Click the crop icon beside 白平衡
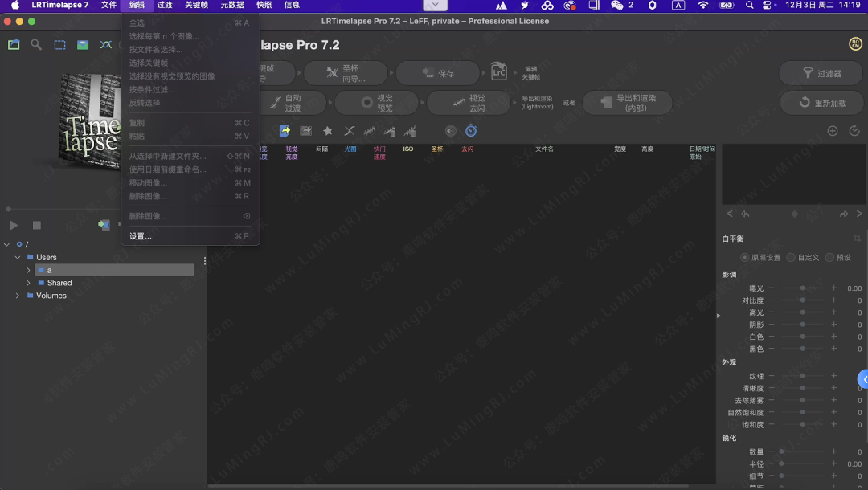Image resolution: width=868 pixels, height=490 pixels. (x=857, y=239)
